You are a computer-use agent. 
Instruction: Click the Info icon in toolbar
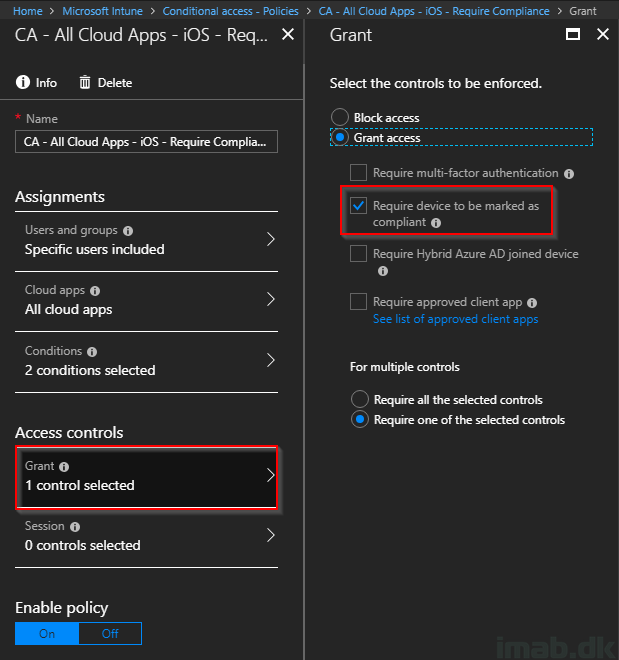23,82
